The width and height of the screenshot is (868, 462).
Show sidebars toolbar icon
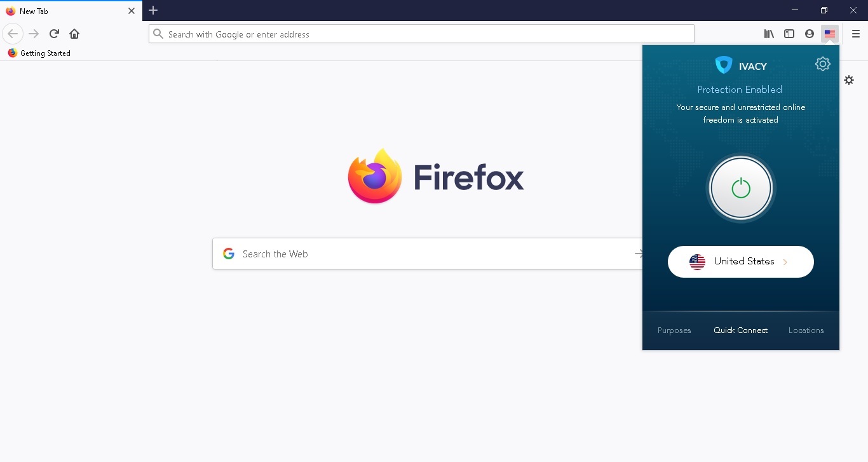pyautogui.click(x=789, y=34)
